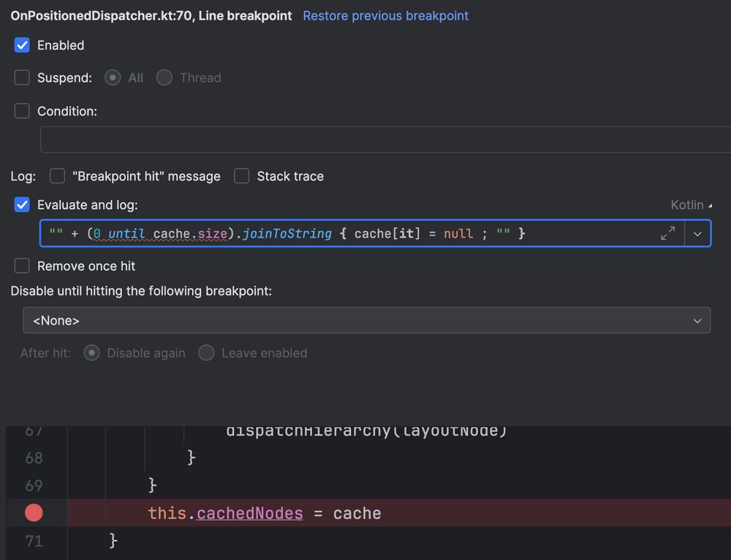
Task: Open the Kotlin language selector
Action: tap(691, 205)
